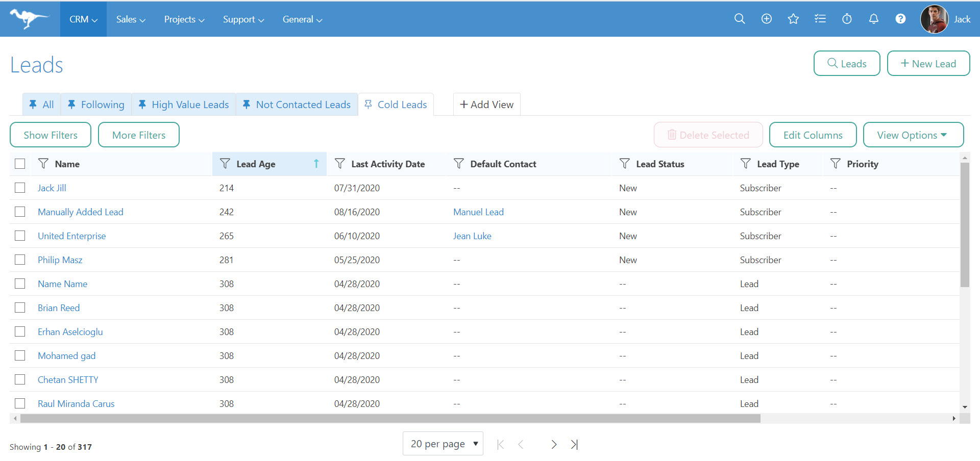
Task: Click the scroll down arrow of table
Action: [965, 407]
